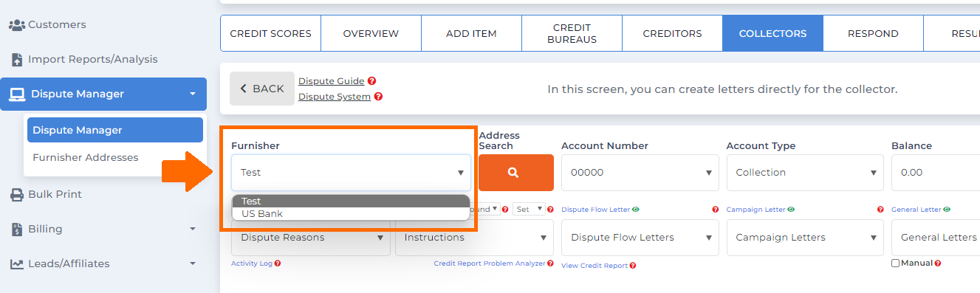980x293 pixels.
Task: Click the Bulk Print printer icon
Action: [17, 195]
